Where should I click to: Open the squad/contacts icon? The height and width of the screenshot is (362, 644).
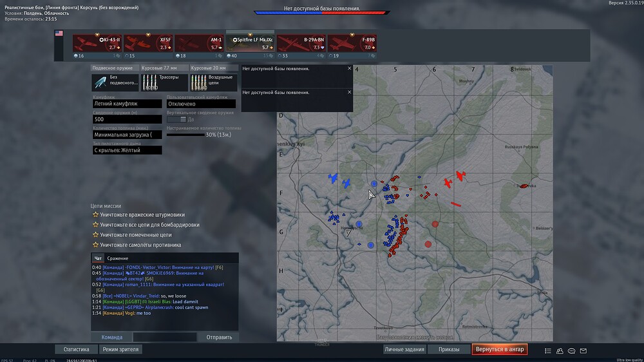(560, 351)
